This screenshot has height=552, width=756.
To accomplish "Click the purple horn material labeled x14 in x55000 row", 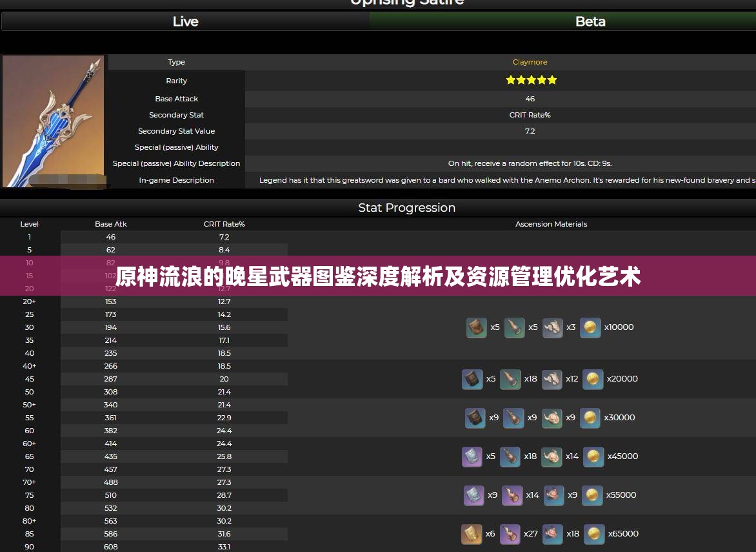I will click(512, 495).
